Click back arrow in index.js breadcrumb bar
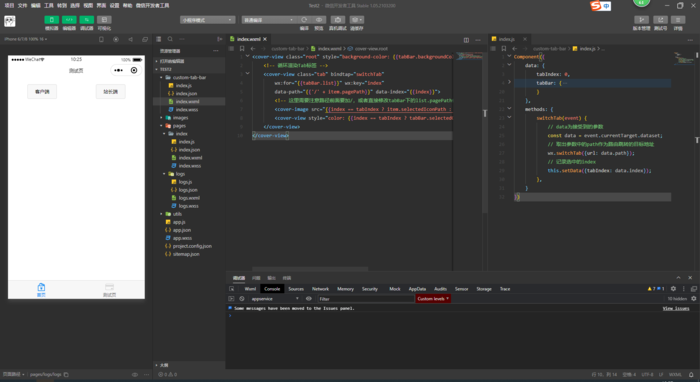Screen dimensions: 700x382 (514, 49)
